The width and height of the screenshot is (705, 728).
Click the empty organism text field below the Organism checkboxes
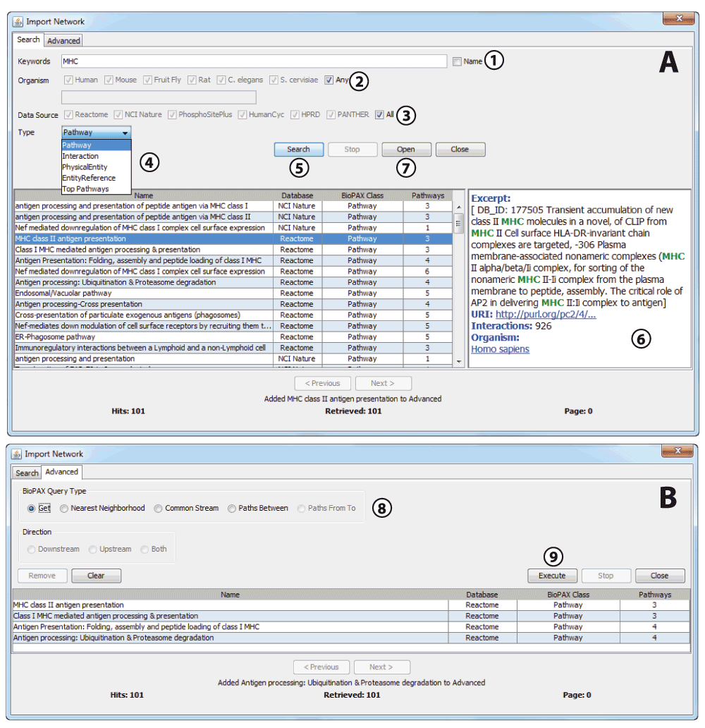[159, 97]
